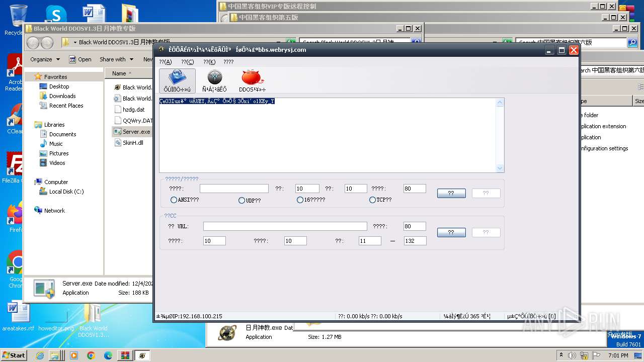The width and height of the screenshot is (644, 362).
Task: Click Open in the explorer toolbar
Action: 80,59
